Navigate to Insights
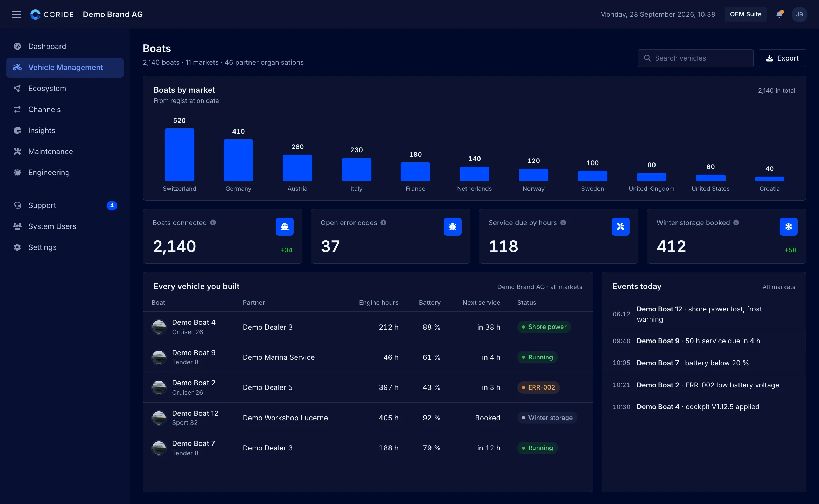819x504 pixels. click(65, 131)
